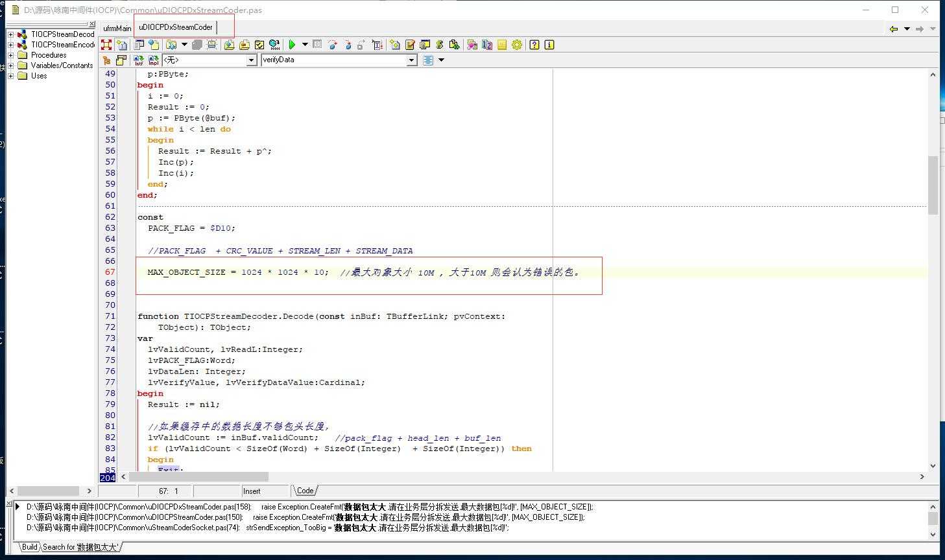Switch to the ufrmMain editor tab

click(x=117, y=28)
